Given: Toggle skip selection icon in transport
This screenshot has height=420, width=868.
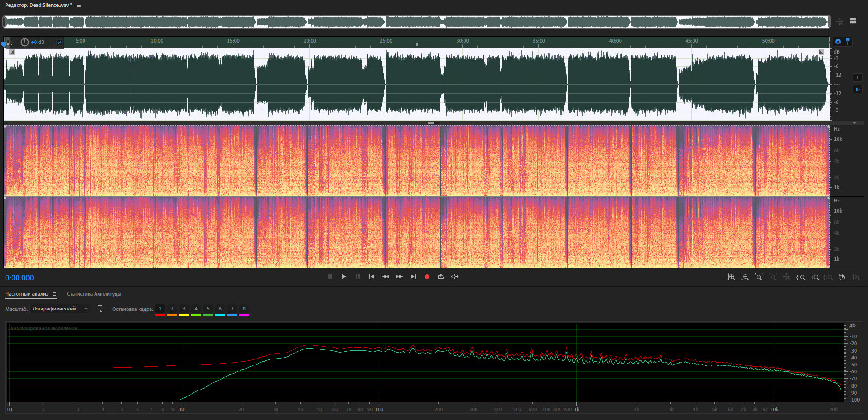Looking at the screenshot, I should coord(455,277).
